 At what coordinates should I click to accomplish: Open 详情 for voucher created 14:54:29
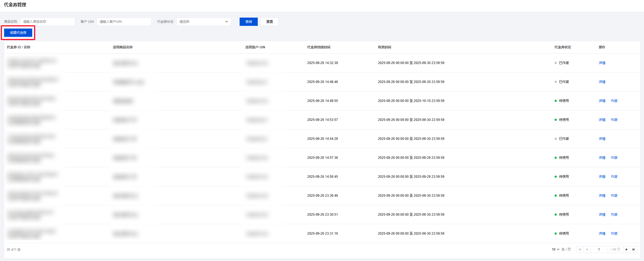[602, 139]
